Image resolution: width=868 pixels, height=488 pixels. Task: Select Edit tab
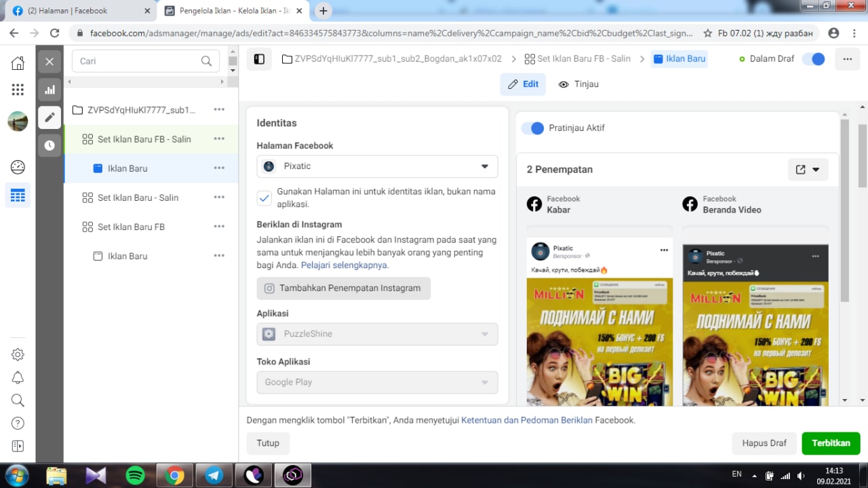click(523, 84)
